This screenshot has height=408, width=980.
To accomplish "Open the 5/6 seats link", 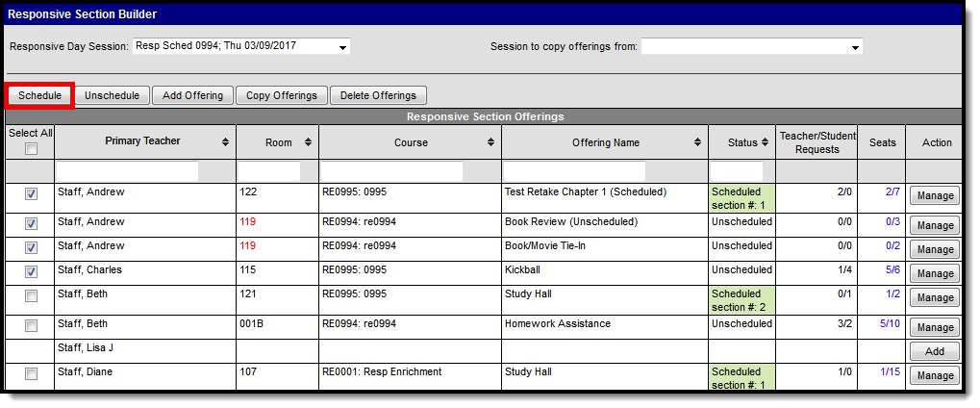I will pos(892,270).
